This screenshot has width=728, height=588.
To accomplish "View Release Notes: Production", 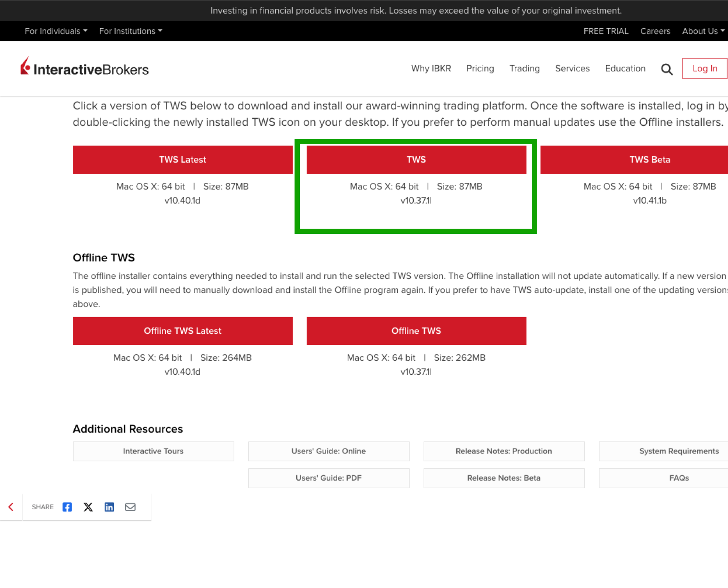I will coord(504,451).
